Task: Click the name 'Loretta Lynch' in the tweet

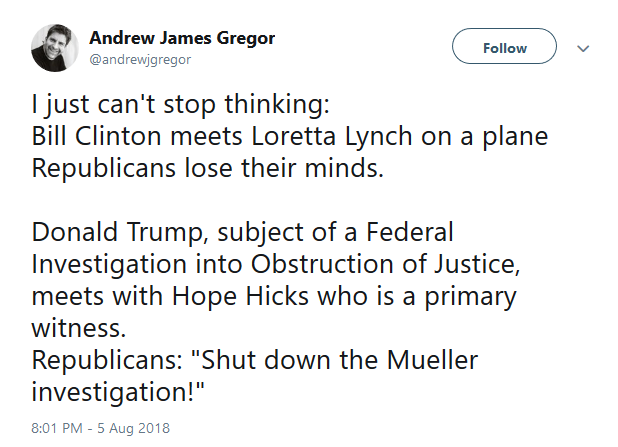Action: click(332, 137)
